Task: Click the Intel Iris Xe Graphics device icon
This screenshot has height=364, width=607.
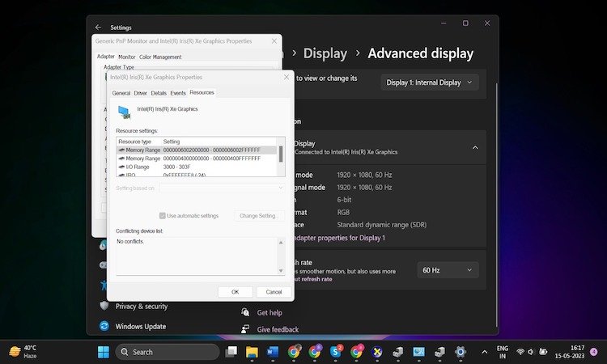Action: point(124,112)
